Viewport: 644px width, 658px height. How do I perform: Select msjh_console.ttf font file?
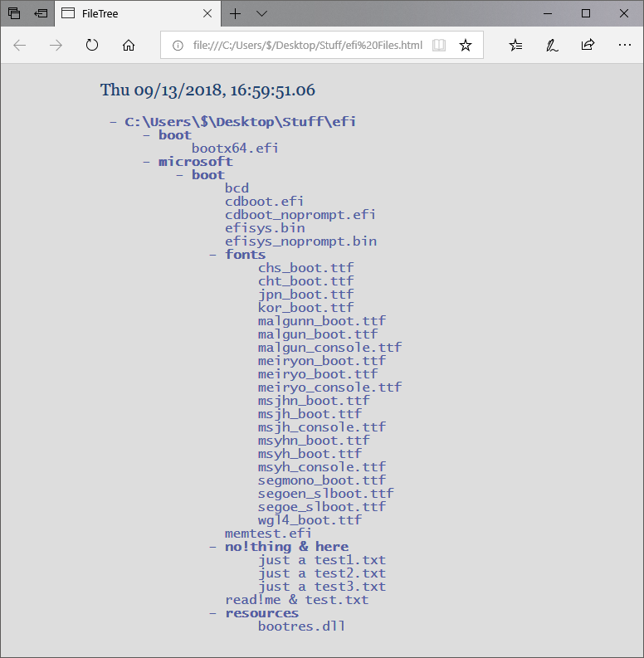pos(321,427)
